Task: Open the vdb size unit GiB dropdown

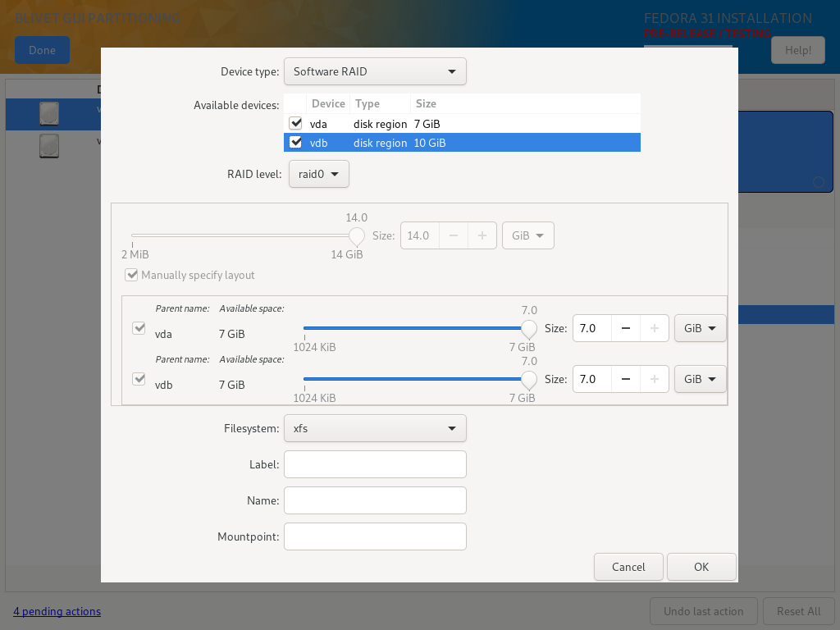Action: 701,379
